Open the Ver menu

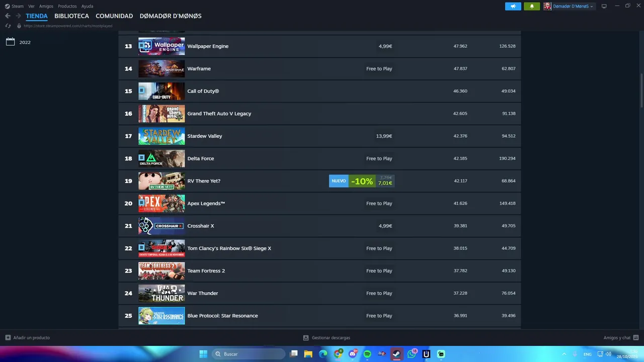[x=32, y=6]
